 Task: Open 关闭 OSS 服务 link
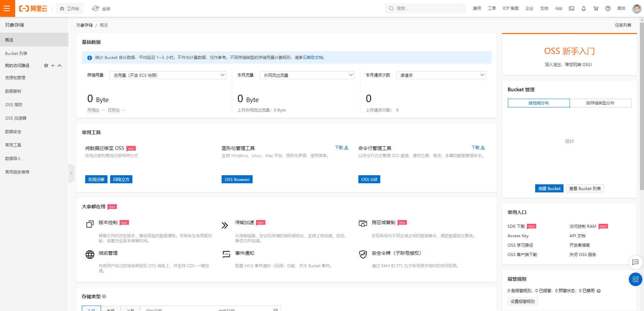tap(583, 255)
